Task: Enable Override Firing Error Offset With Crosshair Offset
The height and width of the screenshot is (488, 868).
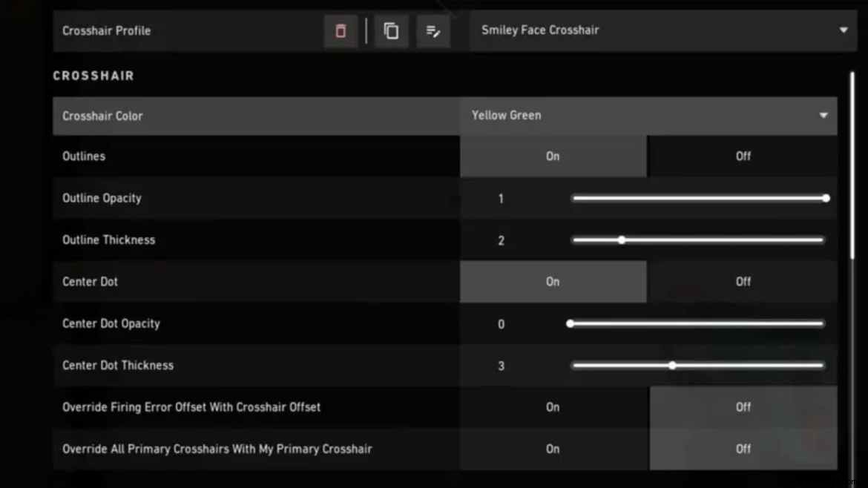Action: [x=553, y=407]
